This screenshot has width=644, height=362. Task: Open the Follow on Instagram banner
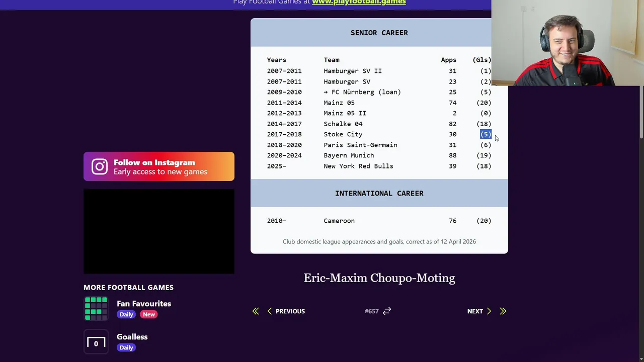[159, 166]
